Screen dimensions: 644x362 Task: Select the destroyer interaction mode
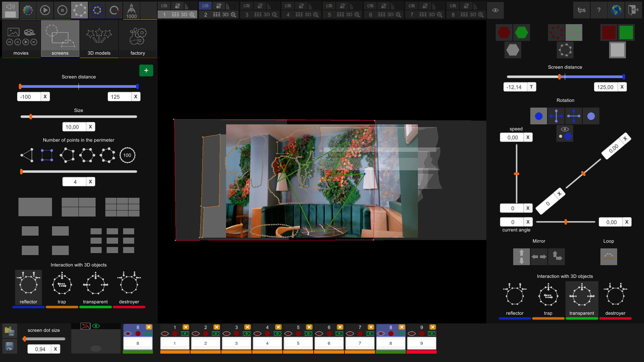click(x=129, y=284)
